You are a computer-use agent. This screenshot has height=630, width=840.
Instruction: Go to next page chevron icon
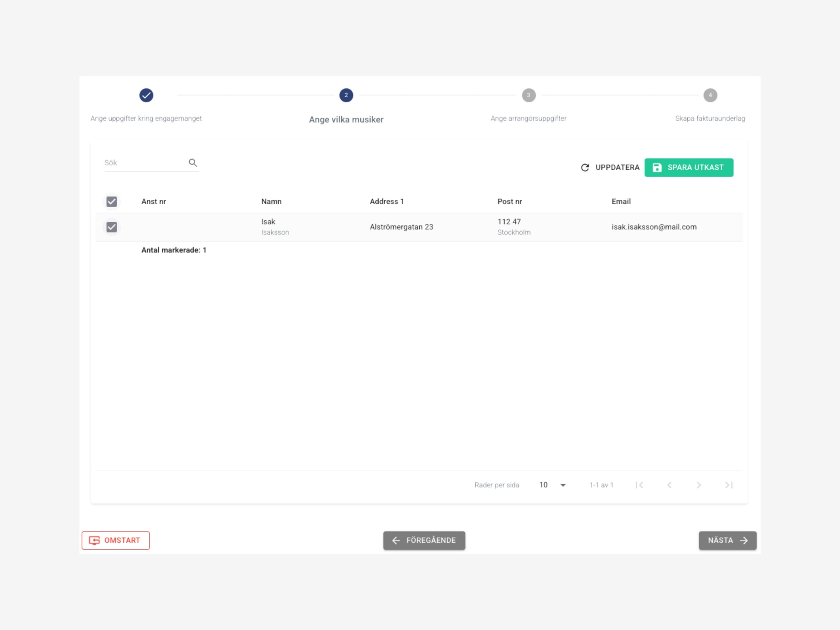[x=699, y=485]
